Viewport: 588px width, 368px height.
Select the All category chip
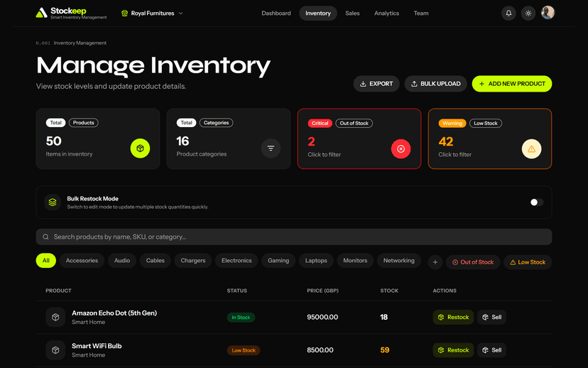(x=45, y=260)
